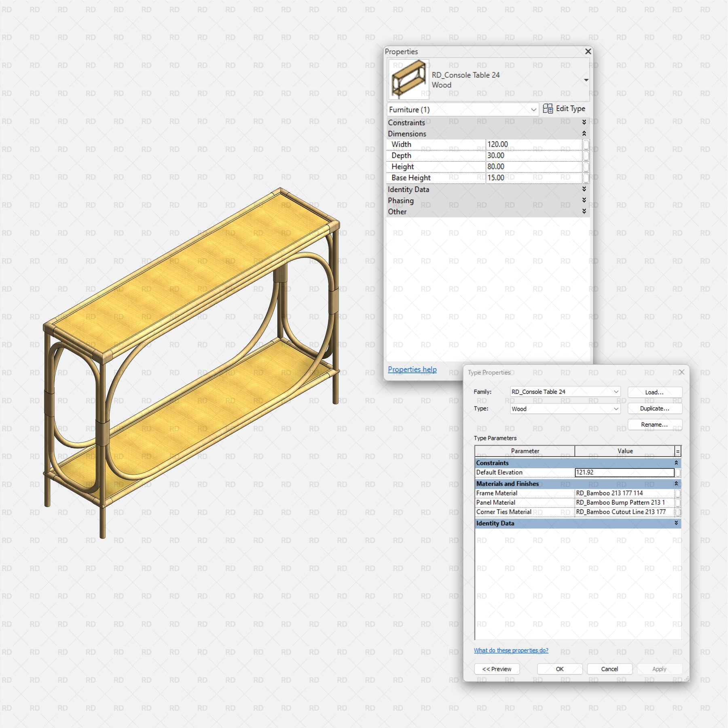The height and width of the screenshot is (728, 728).
Task: Click the Default Elevation value field
Action: 624,472
